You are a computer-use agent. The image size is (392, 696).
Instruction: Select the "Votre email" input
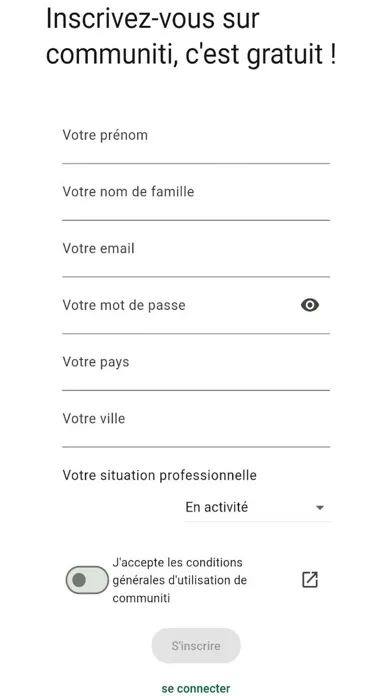[x=196, y=256]
